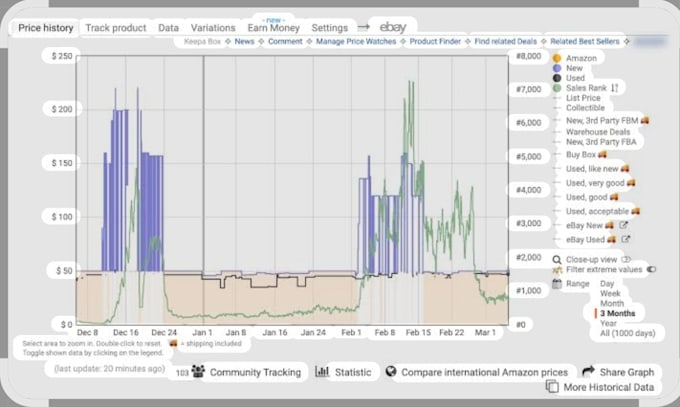The height and width of the screenshot is (407, 680).
Task: Click the globe icon for international prices
Action: coord(391,371)
